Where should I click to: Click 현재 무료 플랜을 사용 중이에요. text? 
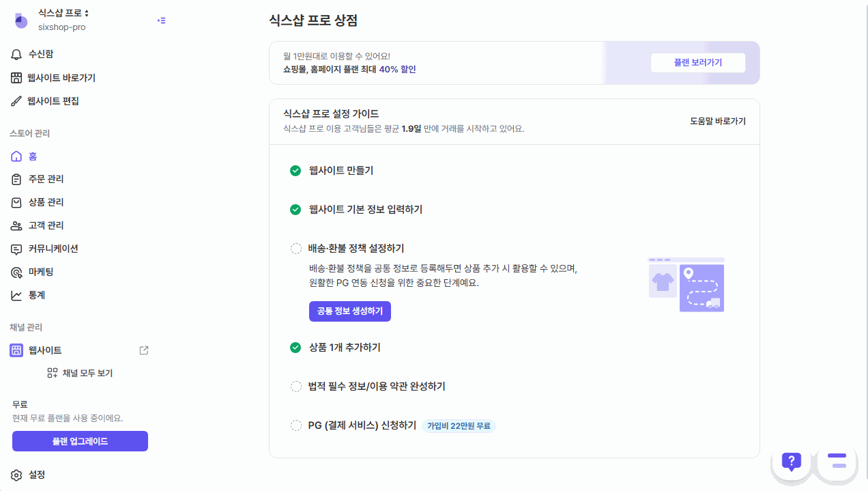click(x=68, y=418)
